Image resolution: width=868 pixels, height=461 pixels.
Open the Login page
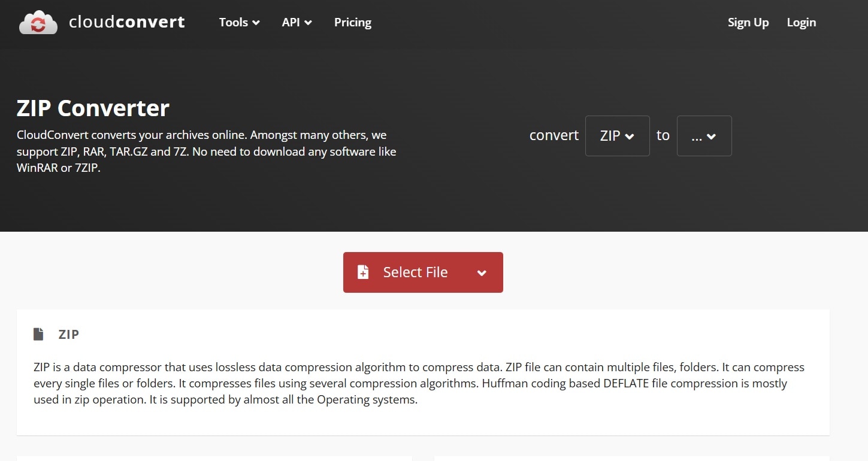pos(801,23)
